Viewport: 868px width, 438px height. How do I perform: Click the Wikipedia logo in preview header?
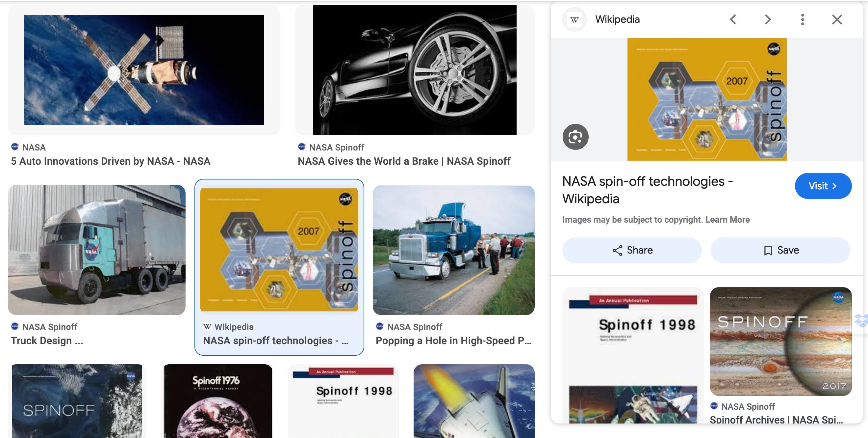point(574,19)
